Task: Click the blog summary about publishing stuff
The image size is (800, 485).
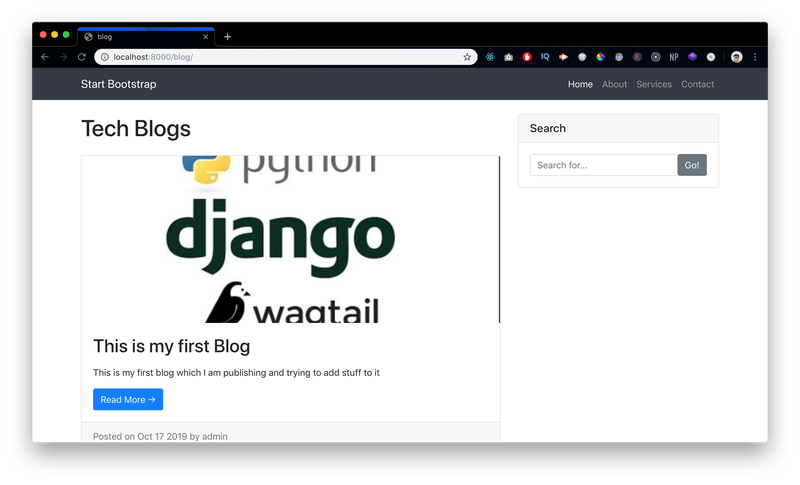Action: pyautogui.click(x=236, y=373)
